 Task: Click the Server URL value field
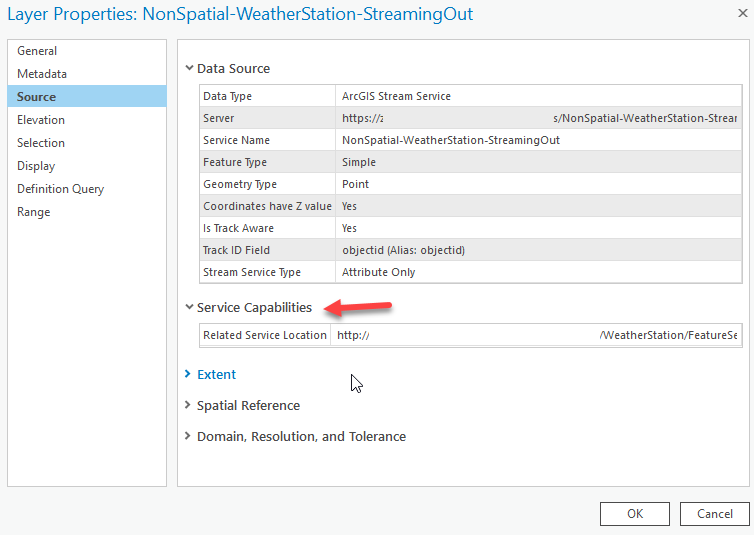[539, 118]
